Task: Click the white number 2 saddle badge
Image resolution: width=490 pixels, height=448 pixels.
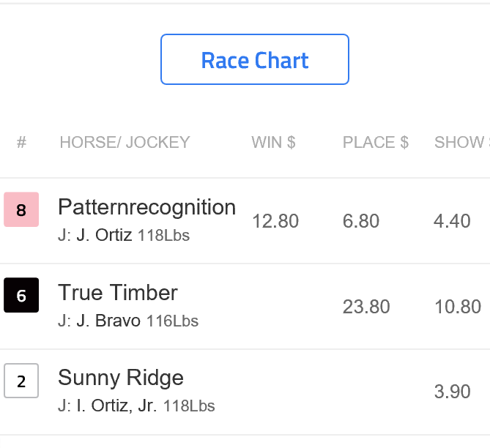Action: 21,381
